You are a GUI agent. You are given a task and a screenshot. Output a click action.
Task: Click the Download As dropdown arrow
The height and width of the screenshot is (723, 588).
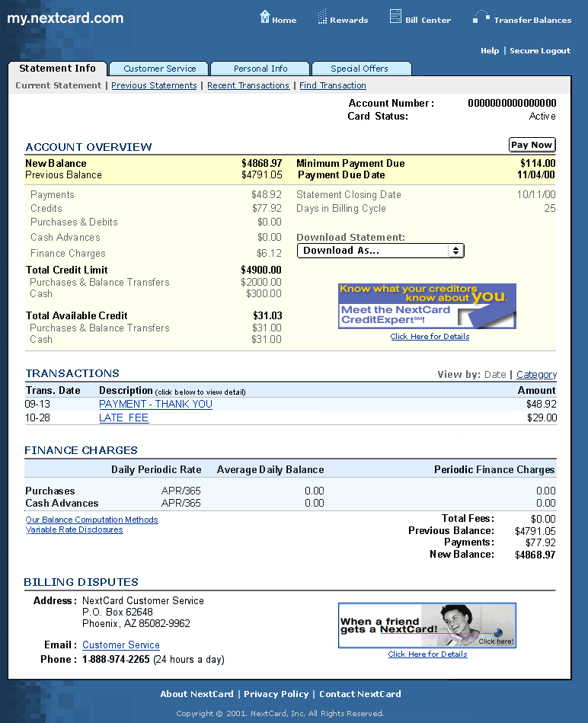[x=455, y=251]
